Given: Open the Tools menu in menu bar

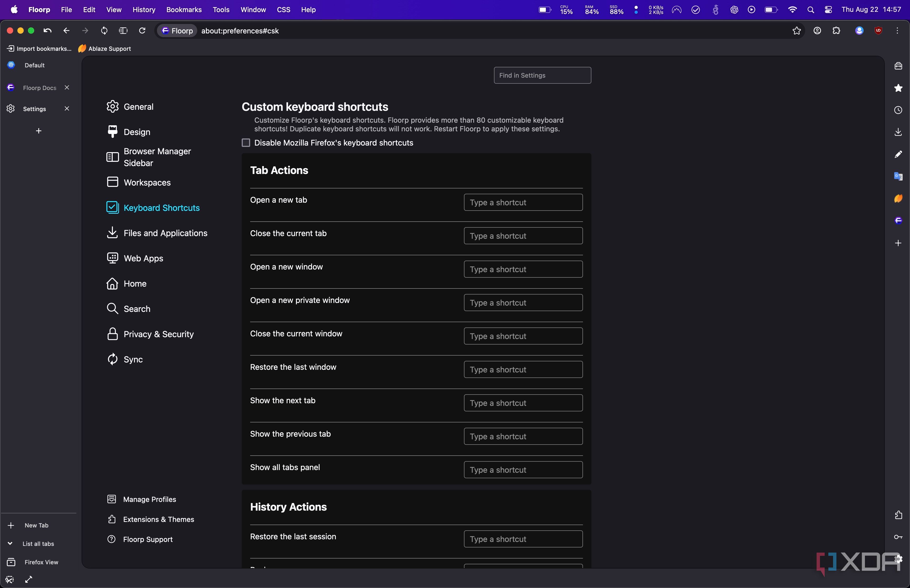Looking at the screenshot, I should pyautogui.click(x=221, y=9).
